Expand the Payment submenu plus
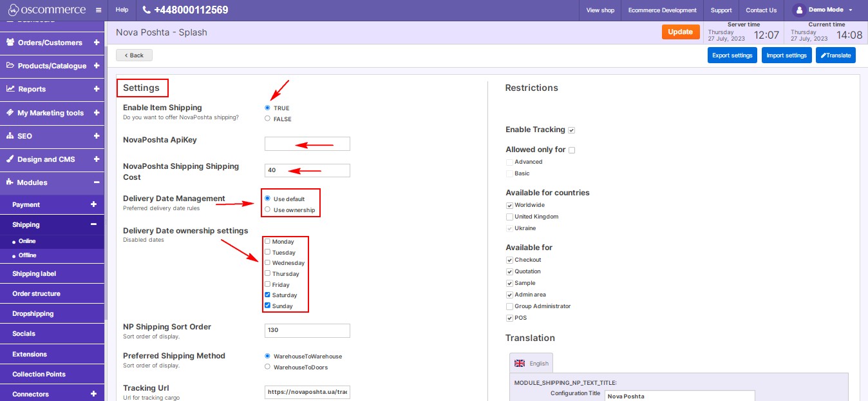The image size is (868, 401). pos(93,204)
